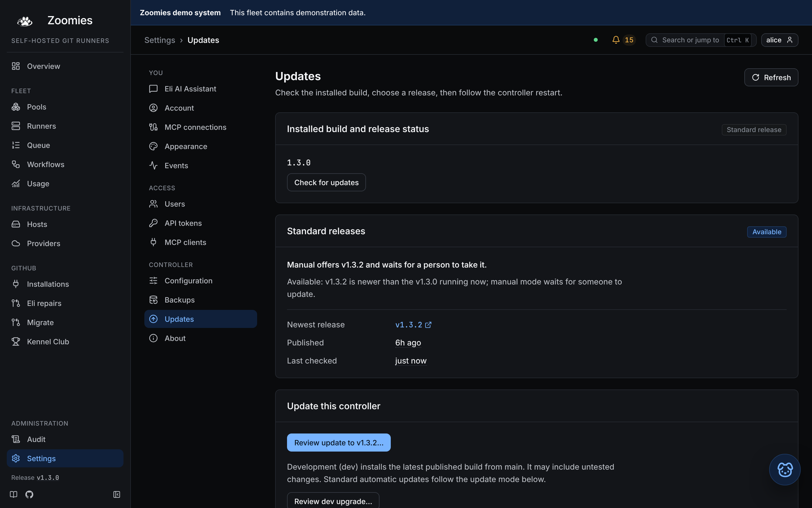Open the Events settings page

(x=201, y=165)
